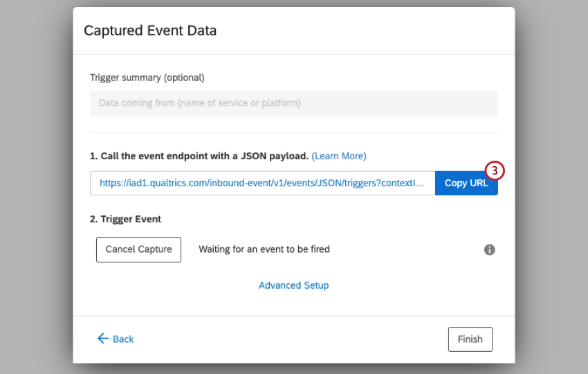Click the Finish button
The width and height of the screenshot is (588, 374).
tap(470, 339)
